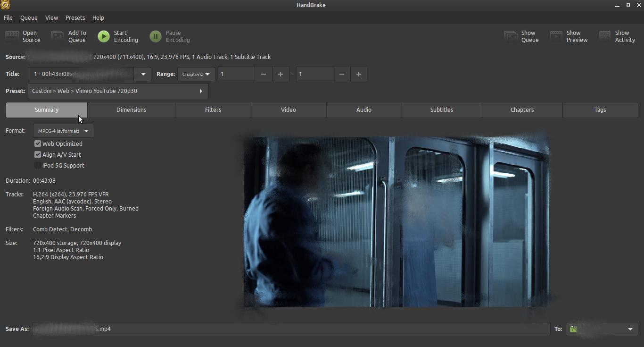The image size is (644, 347).
Task: Enable iPod 5G Support checkbox
Action: click(x=38, y=165)
